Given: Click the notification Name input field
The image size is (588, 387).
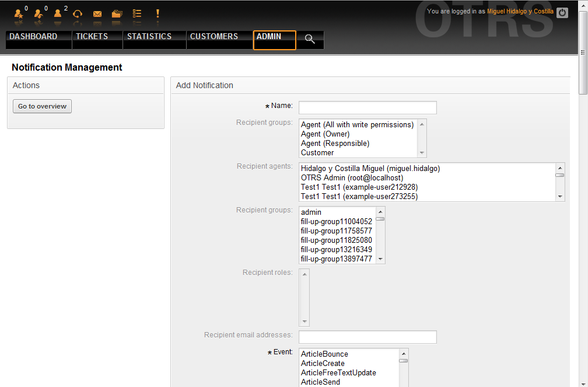Looking at the screenshot, I should coord(367,107).
